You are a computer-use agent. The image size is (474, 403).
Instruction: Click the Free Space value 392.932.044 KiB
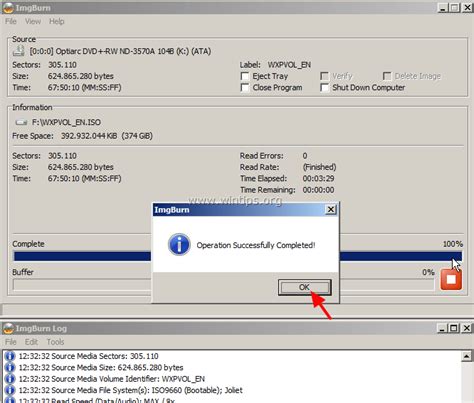(x=89, y=136)
